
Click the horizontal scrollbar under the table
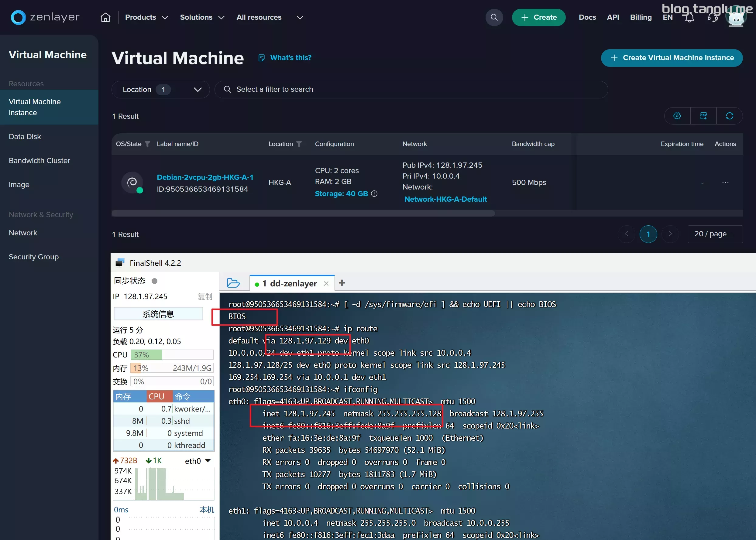pyautogui.click(x=303, y=214)
